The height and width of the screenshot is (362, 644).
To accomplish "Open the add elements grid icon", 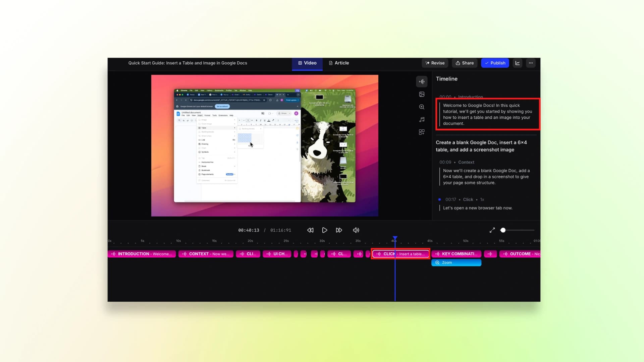I will [x=422, y=132].
